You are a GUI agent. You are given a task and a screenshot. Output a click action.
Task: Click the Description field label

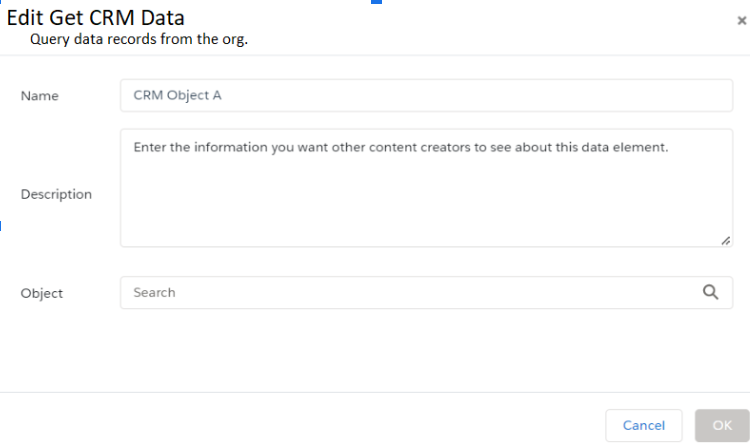(56, 194)
